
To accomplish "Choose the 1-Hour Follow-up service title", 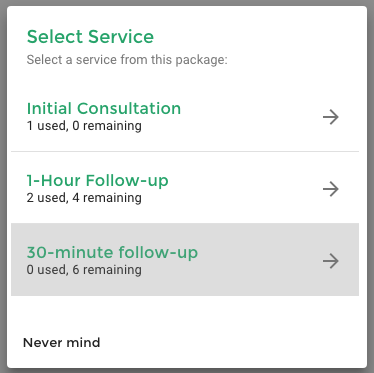I will tap(97, 181).
